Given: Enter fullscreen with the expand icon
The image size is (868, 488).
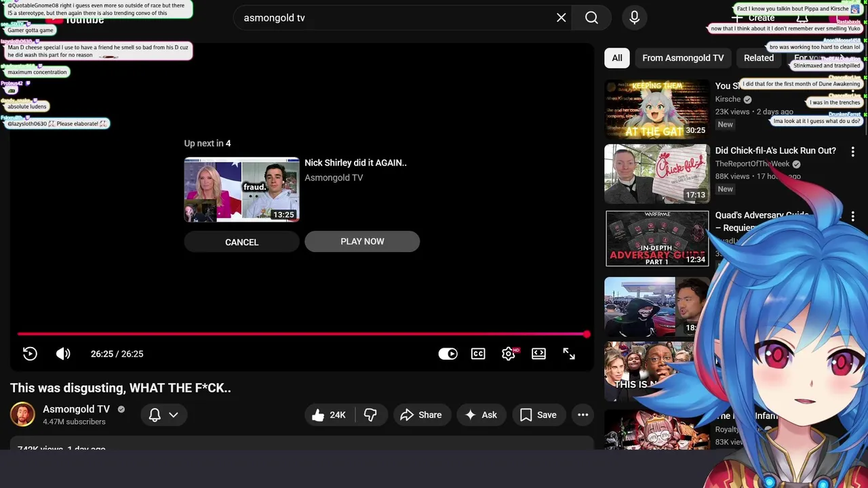Looking at the screenshot, I should pyautogui.click(x=569, y=354).
